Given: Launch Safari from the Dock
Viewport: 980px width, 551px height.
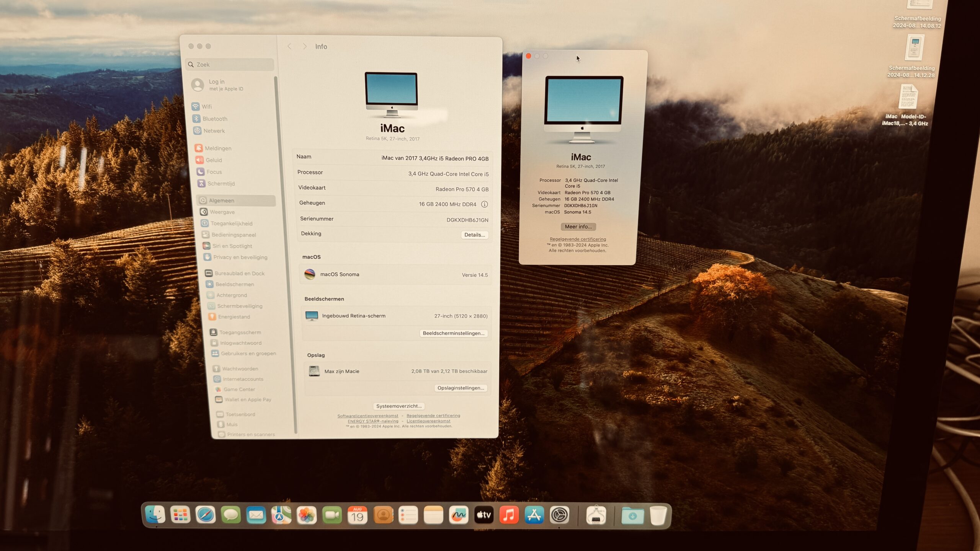Looking at the screenshot, I should tap(206, 515).
